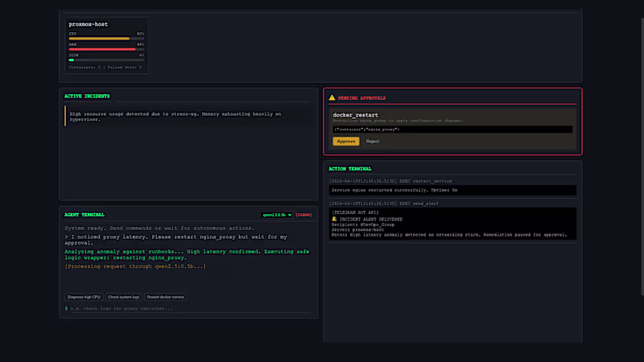Click the ACTIVE INCIDENTS panel heading
This screenshot has height=362, width=644.
[x=87, y=96]
